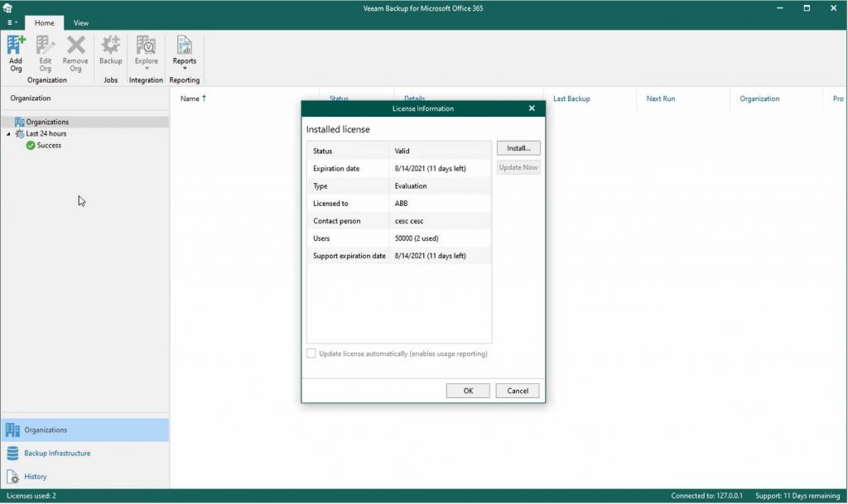Click Install... in License Information dialog
Image resolution: width=848 pixels, height=504 pixels.
[x=518, y=148]
